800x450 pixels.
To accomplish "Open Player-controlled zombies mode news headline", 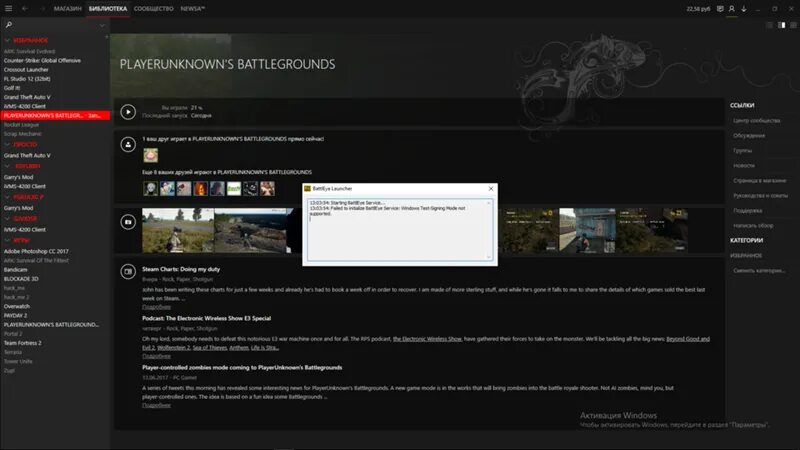I will point(242,367).
